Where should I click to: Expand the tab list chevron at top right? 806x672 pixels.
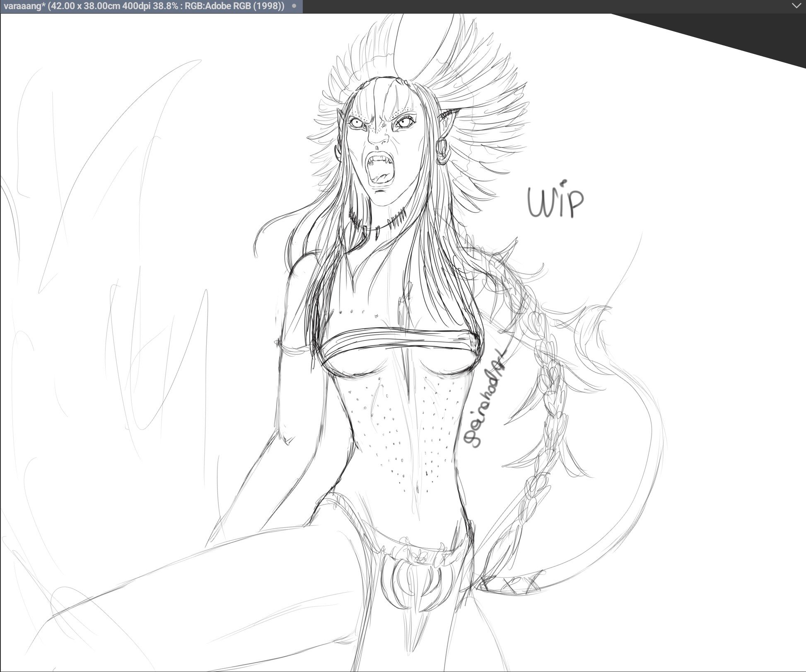point(797,6)
